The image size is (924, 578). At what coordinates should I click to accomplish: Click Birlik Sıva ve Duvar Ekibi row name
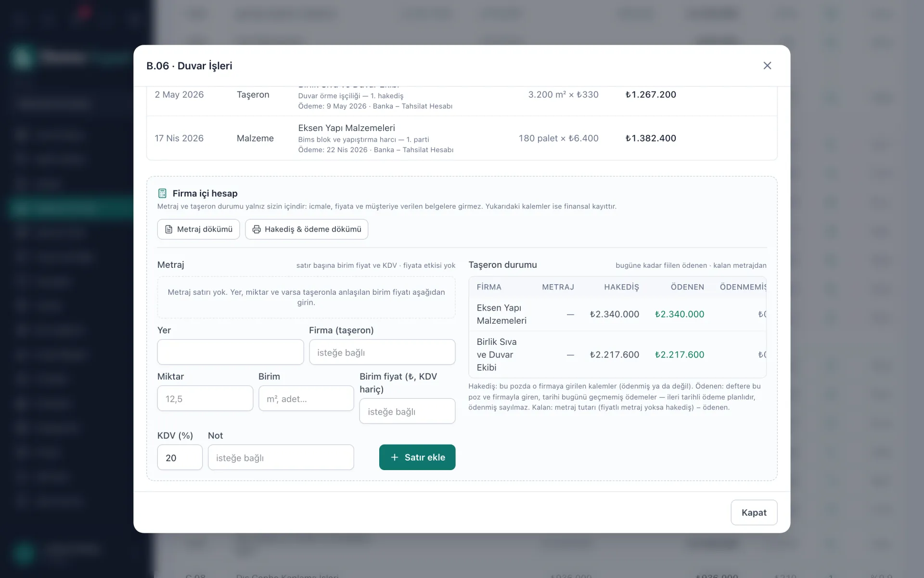(x=497, y=355)
